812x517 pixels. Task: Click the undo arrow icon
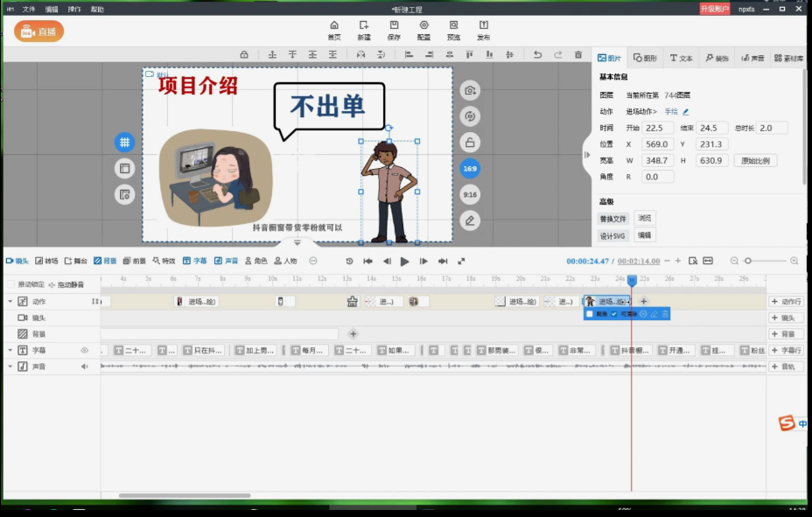click(x=537, y=55)
